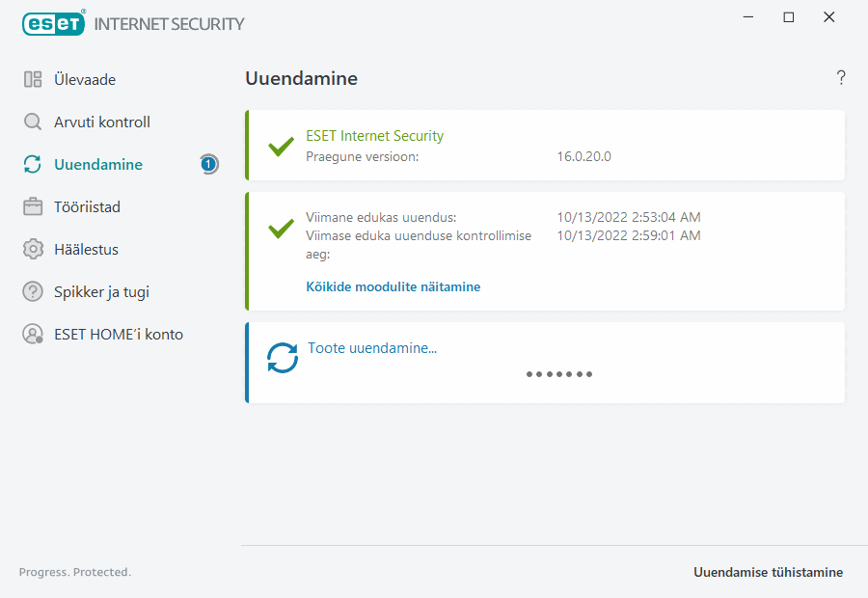Click the Spikker ja tugi help icon
This screenshot has width=868, height=598.
pyautogui.click(x=33, y=292)
